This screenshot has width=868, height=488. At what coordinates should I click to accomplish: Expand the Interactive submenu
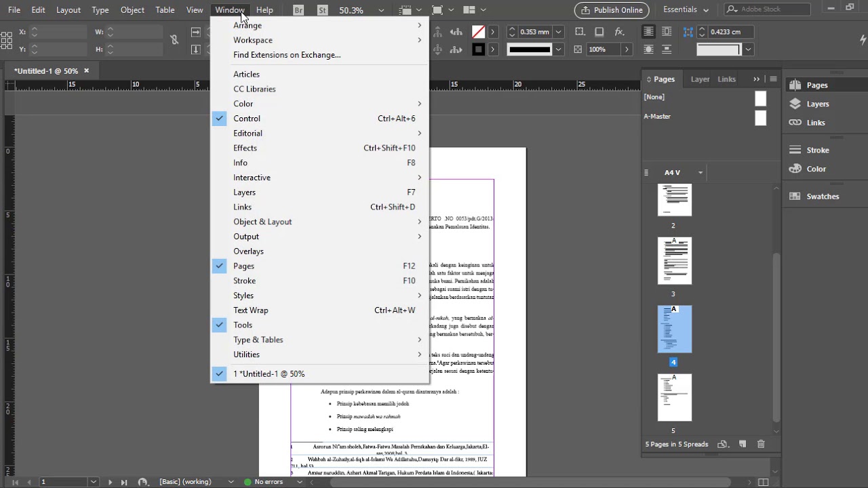(319, 178)
